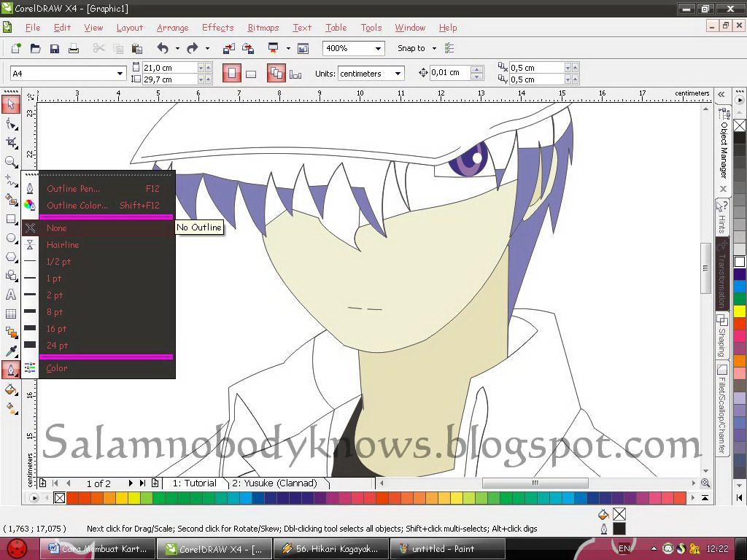Choose None outline in flyout
The width and height of the screenshot is (747, 560).
click(98, 228)
